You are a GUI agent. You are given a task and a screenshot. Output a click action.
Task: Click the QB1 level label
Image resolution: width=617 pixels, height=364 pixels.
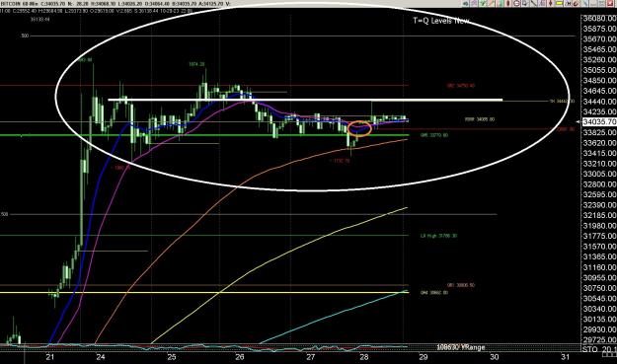tap(461, 285)
